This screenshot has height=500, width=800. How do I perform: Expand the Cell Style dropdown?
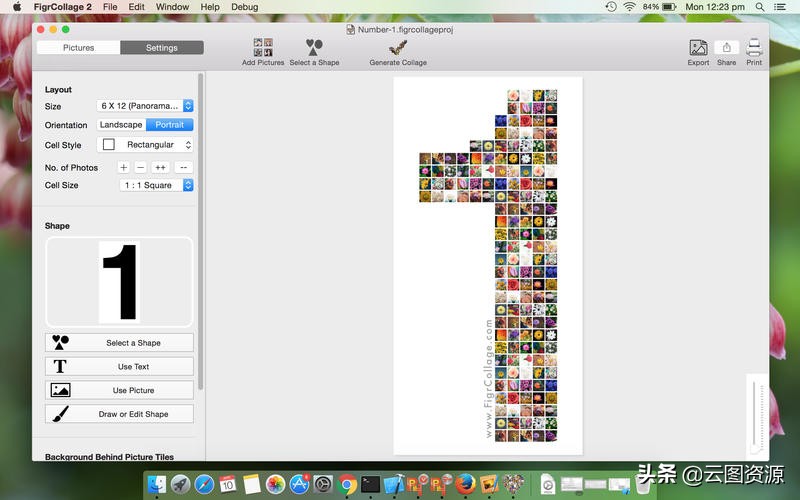[x=145, y=145]
